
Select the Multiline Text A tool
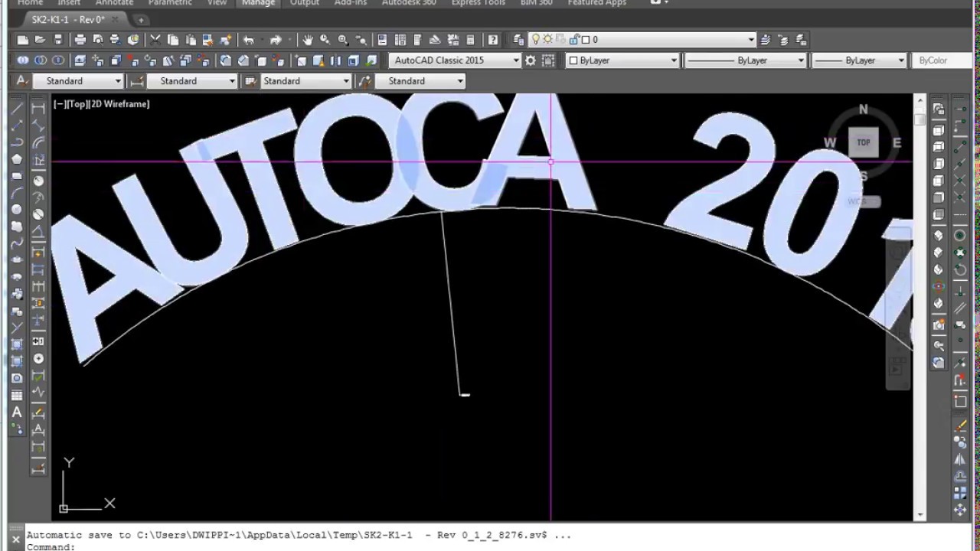click(x=17, y=412)
